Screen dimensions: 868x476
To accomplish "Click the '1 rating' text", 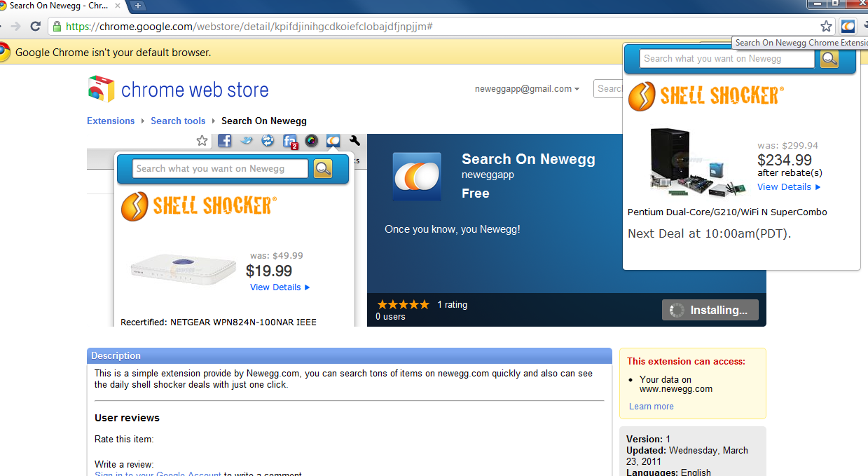I will [453, 305].
